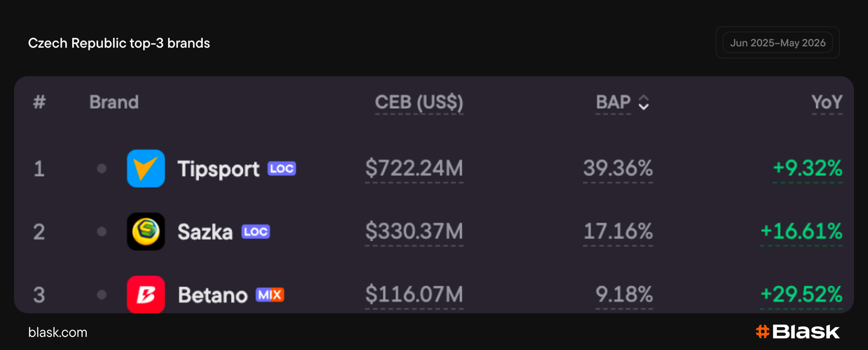
Task: Toggle the dot selector for Sazka row
Action: pyautogui.click(x=102, y=231)
